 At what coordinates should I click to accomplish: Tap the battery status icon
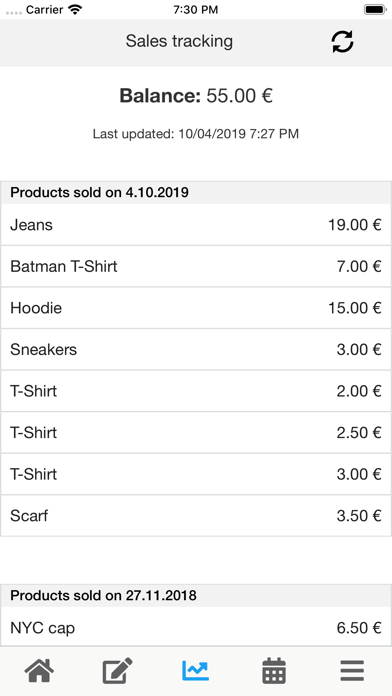coord(375,9)
